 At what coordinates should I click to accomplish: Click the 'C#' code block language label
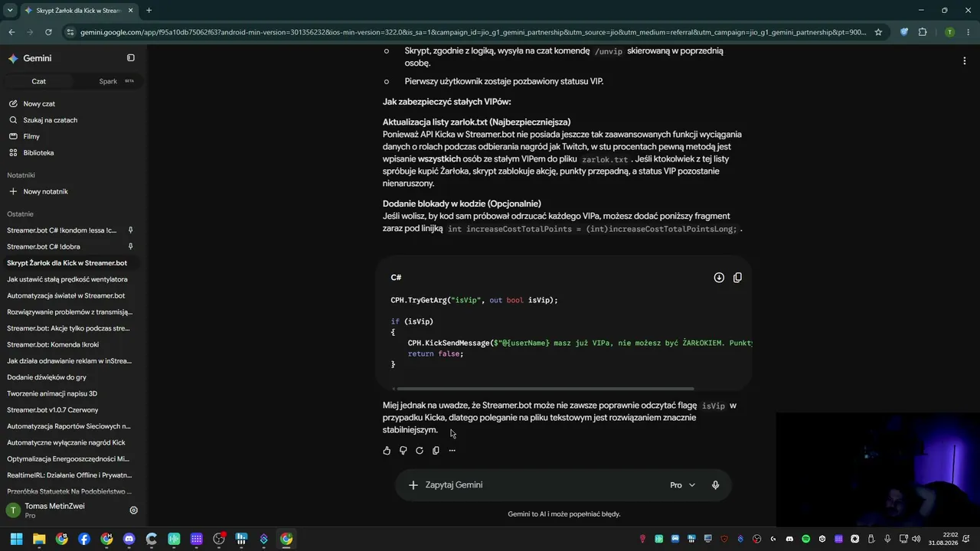pos(396,278)
